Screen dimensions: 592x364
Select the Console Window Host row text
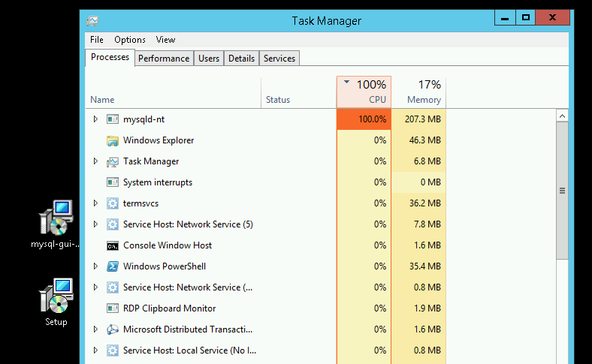(x=168, y=245)
